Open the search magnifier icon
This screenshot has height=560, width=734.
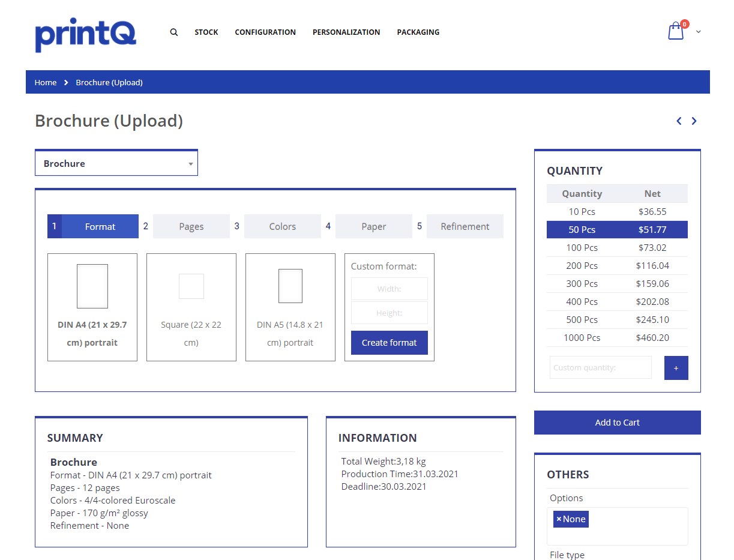click(x=174, y=32)
